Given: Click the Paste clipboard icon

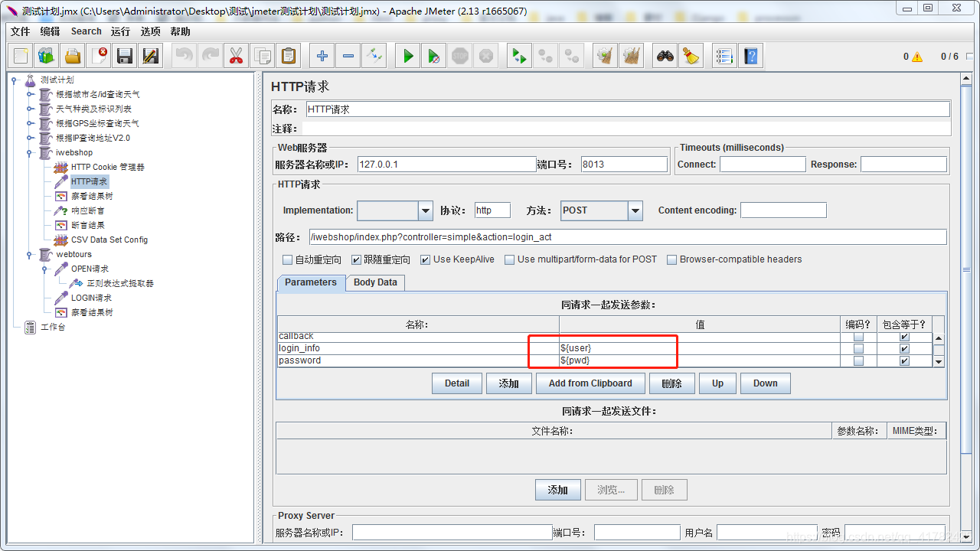Looking at the screenshot, I should 288,56.
